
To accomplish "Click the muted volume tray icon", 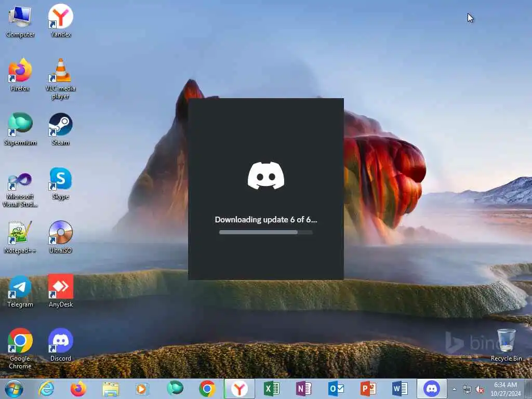I will pyautogui.click(x=480, y=390).
